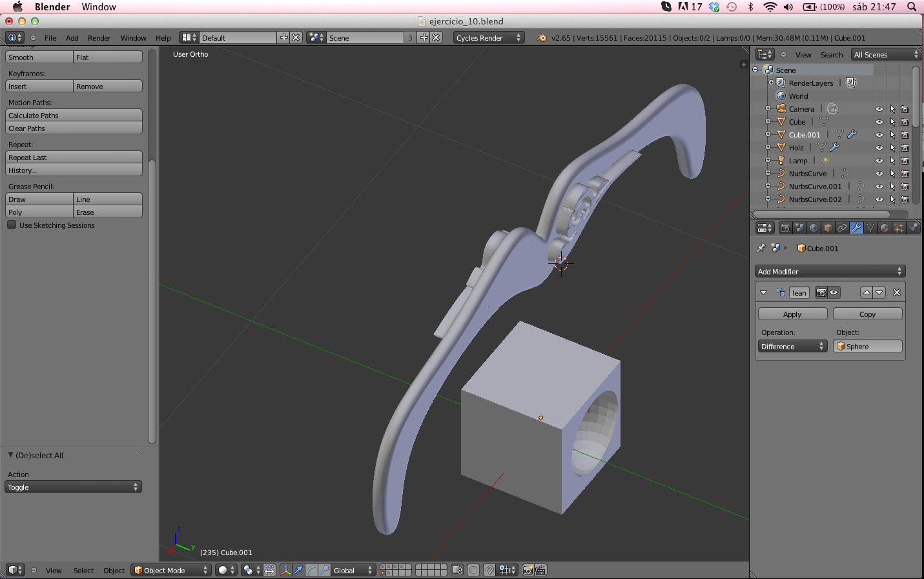Click the OpenGL render animation clapperboard icon
The height and width of the screenshot is (579, 924).
pos(540,570)
